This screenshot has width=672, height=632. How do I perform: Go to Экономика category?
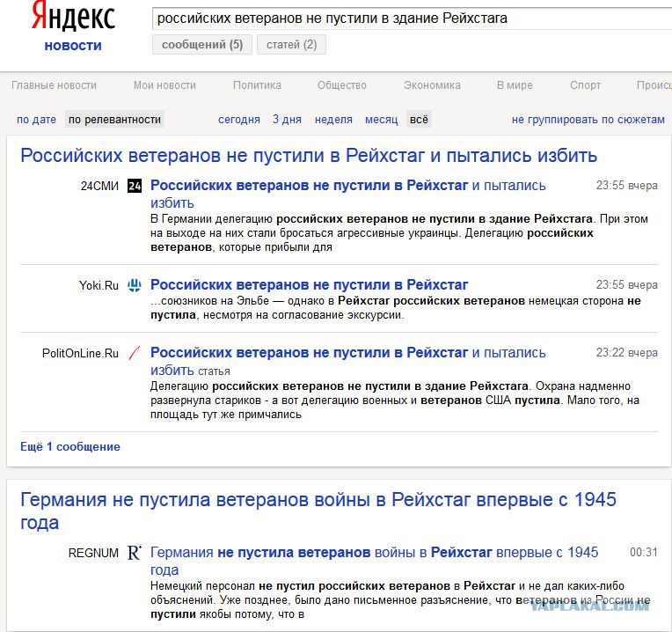click(432, 85)
